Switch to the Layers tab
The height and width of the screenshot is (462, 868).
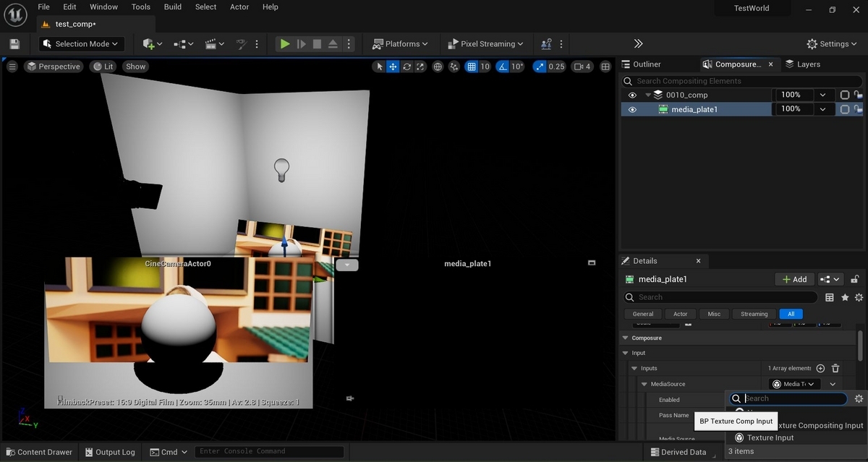click(802, 64)
